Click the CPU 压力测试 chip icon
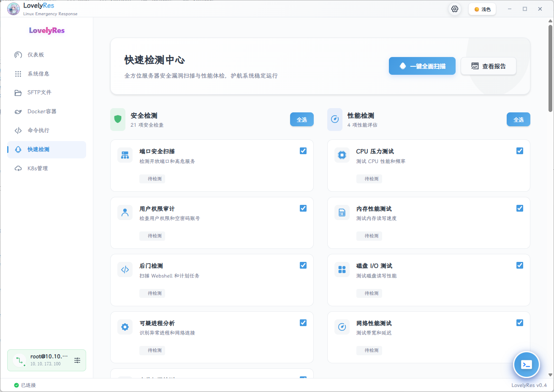This screenshot has height=392, width=554. point(342,155)
